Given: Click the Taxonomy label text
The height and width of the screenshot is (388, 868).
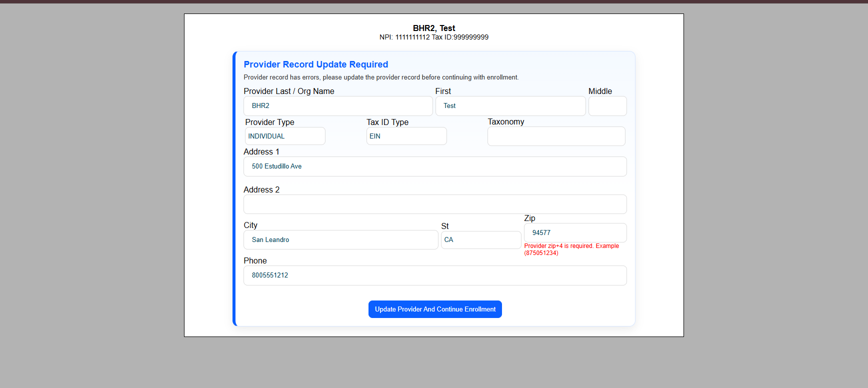Looking at the screenshot, I should [x=505, y=122].
